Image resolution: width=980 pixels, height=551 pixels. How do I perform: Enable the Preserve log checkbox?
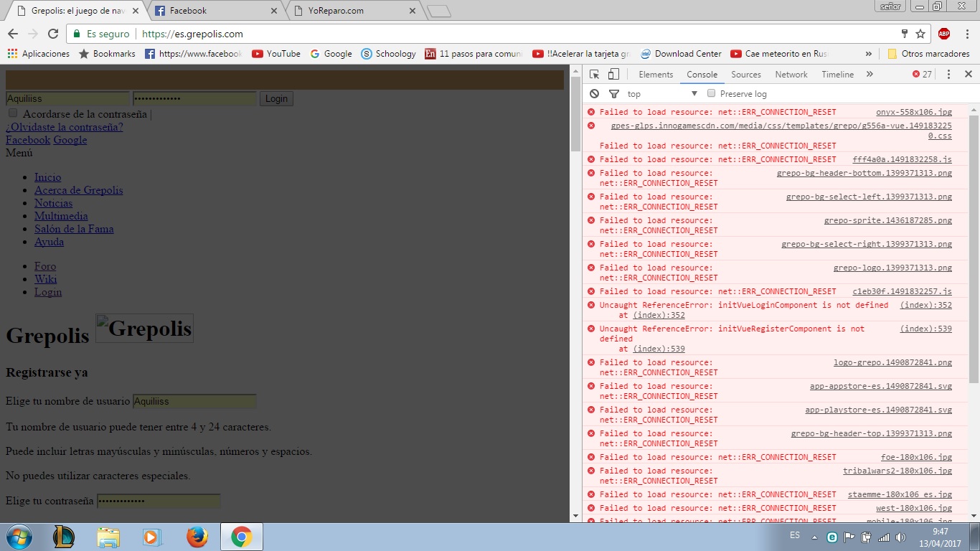click(x=712, y=94)
